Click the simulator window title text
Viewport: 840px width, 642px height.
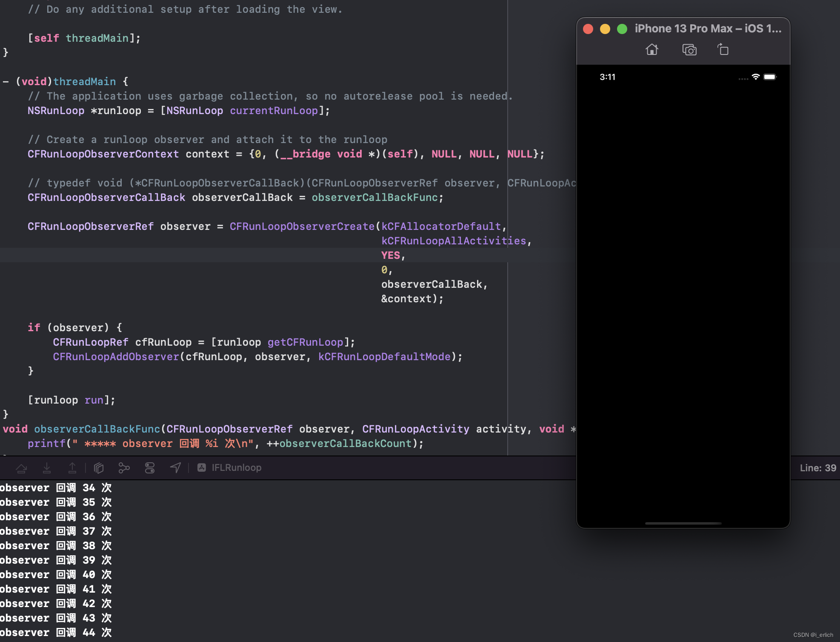pyautogui.click(x=708, y=29)
